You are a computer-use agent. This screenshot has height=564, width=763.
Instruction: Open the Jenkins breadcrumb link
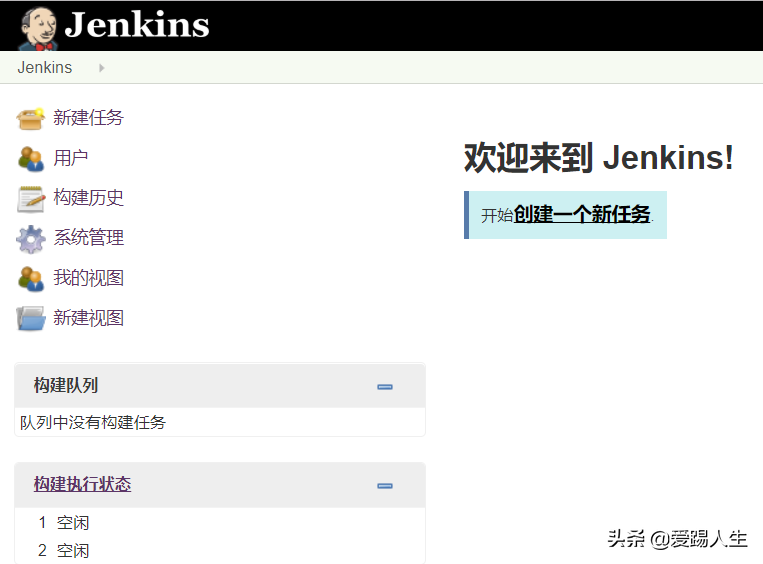pos(45,67)
